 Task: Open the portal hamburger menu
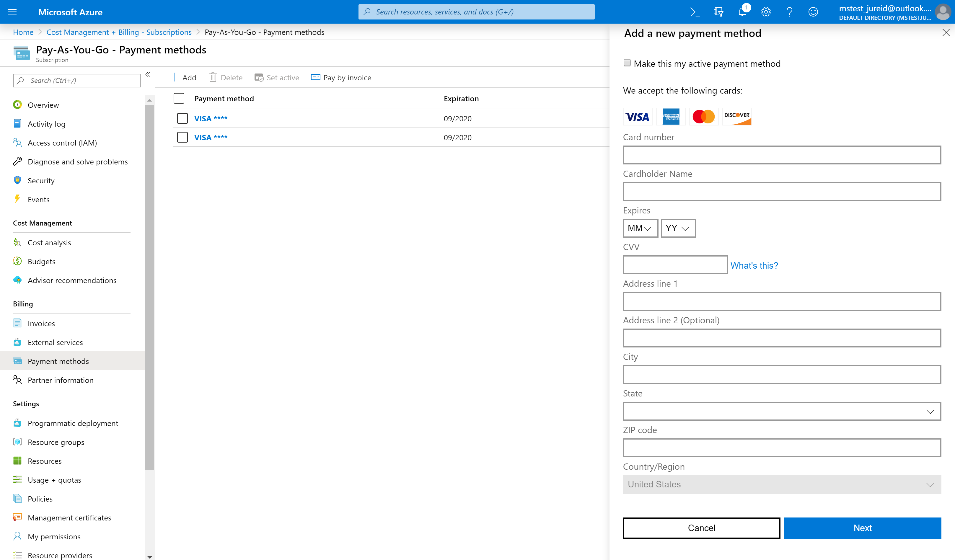tap(12, 12)
